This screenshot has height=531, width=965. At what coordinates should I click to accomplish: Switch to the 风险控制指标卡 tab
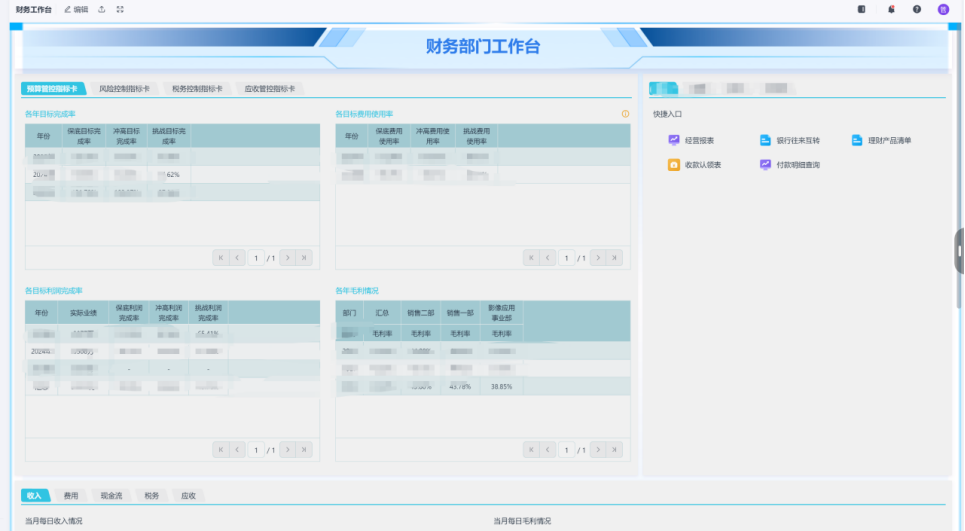point(124,89)
